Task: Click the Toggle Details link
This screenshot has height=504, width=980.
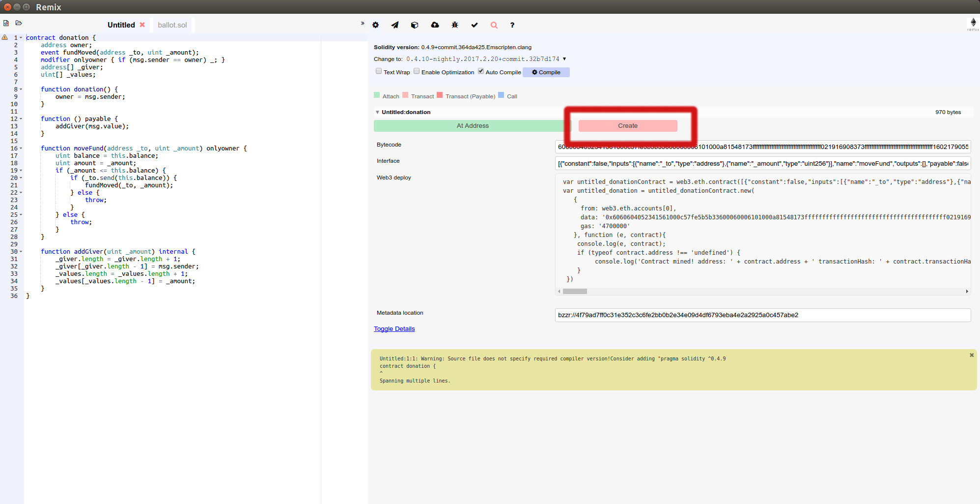Action: click(x=394, y=329)
